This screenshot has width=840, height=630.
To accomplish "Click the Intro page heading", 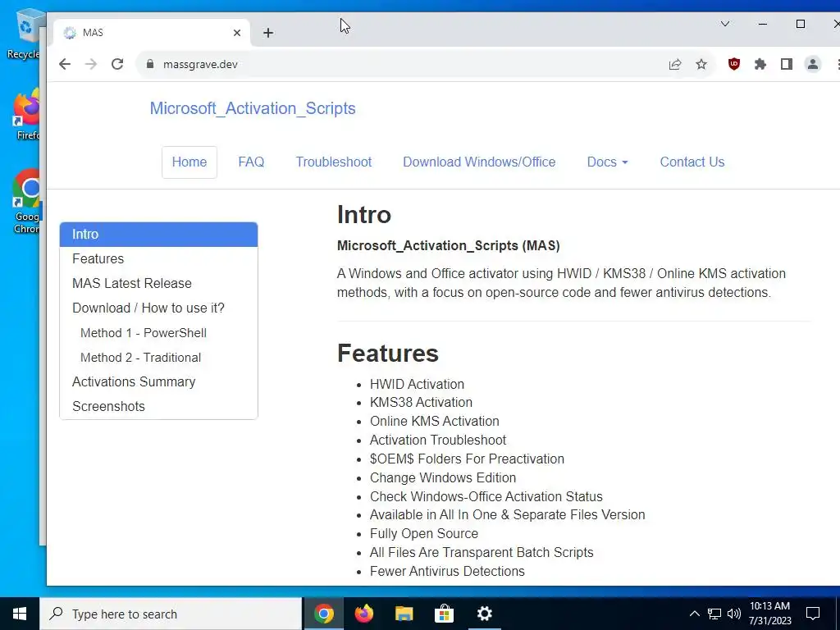I will (x=363, y=215).
